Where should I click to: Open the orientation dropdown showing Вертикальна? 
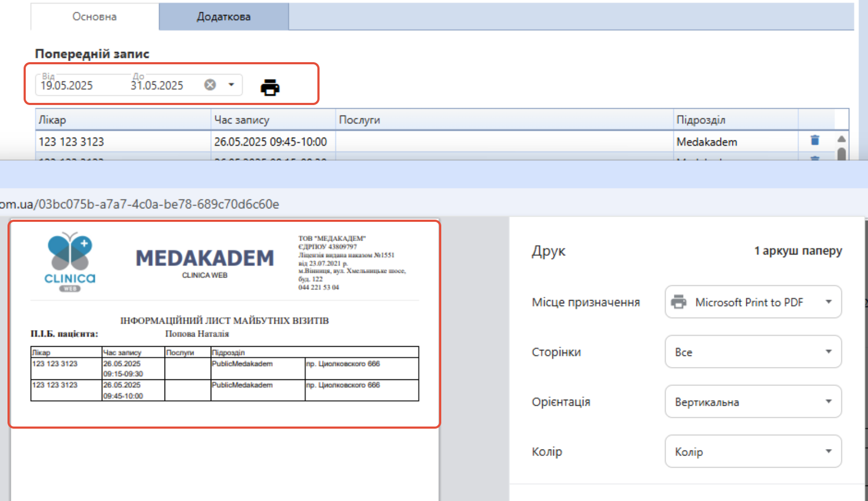point(753,401)
